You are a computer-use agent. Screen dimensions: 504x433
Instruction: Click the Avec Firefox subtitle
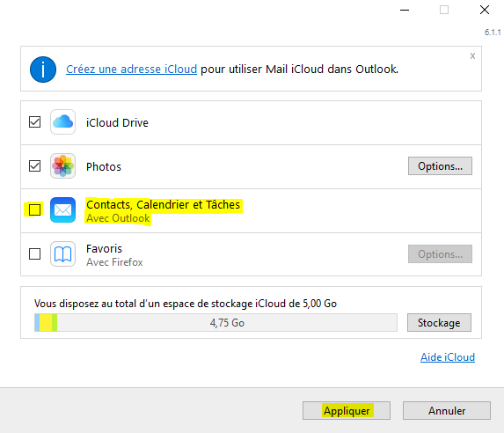[114, 262]
